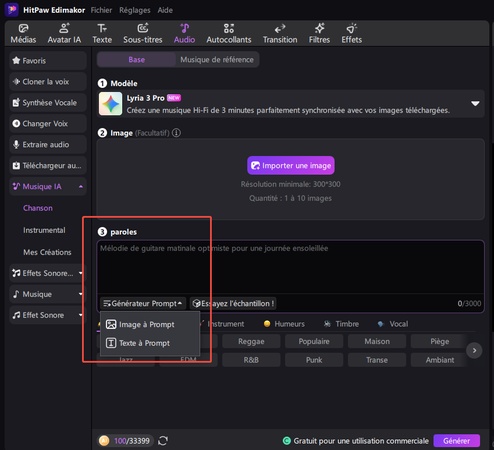Select Chanson under Musique IA
This screenshot has width=494, height=450.
[38, 208]
